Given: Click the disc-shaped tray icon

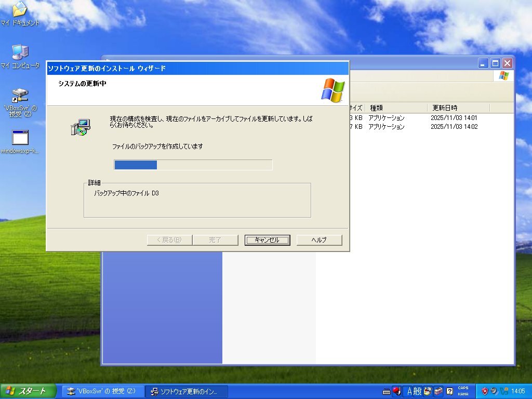Looking at the screenshot, I should coord(495,391).
